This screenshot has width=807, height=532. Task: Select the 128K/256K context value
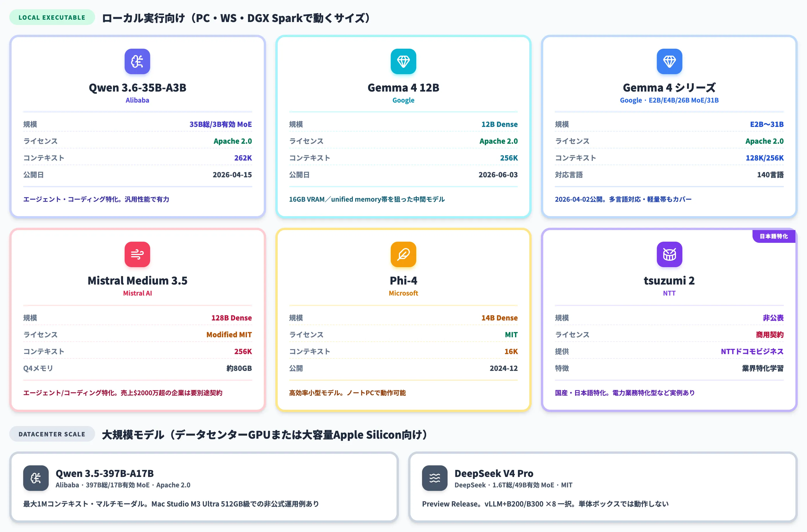coord(765,158)
